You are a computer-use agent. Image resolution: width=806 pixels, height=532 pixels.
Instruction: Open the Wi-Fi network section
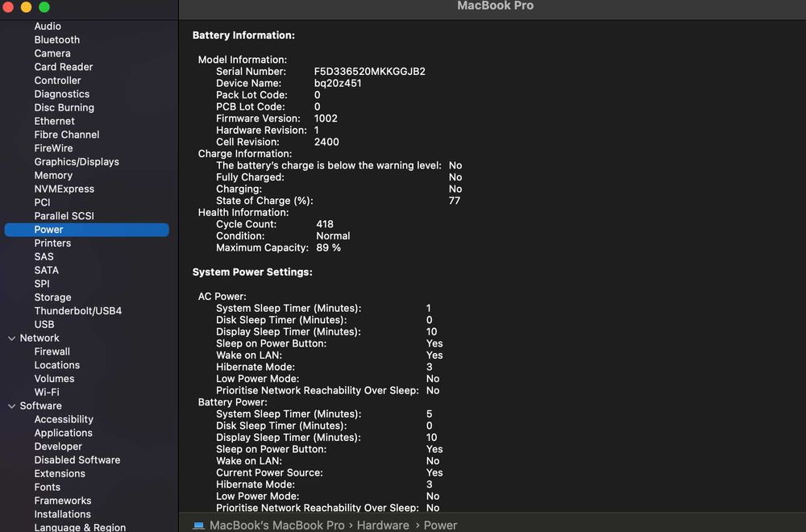[47, 393]
